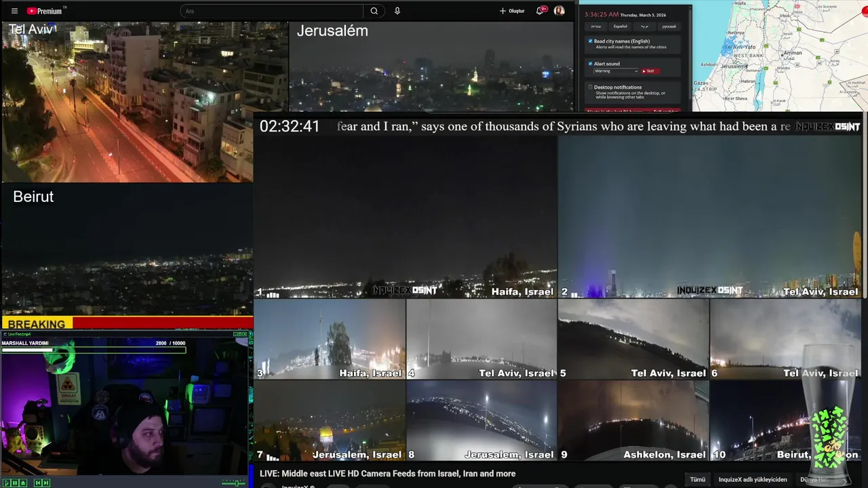Image resolution: width=868 pixels, height=488 pixels.
Task: Open the Warning alert sound dropdown
Action: (x=616, y=71)
